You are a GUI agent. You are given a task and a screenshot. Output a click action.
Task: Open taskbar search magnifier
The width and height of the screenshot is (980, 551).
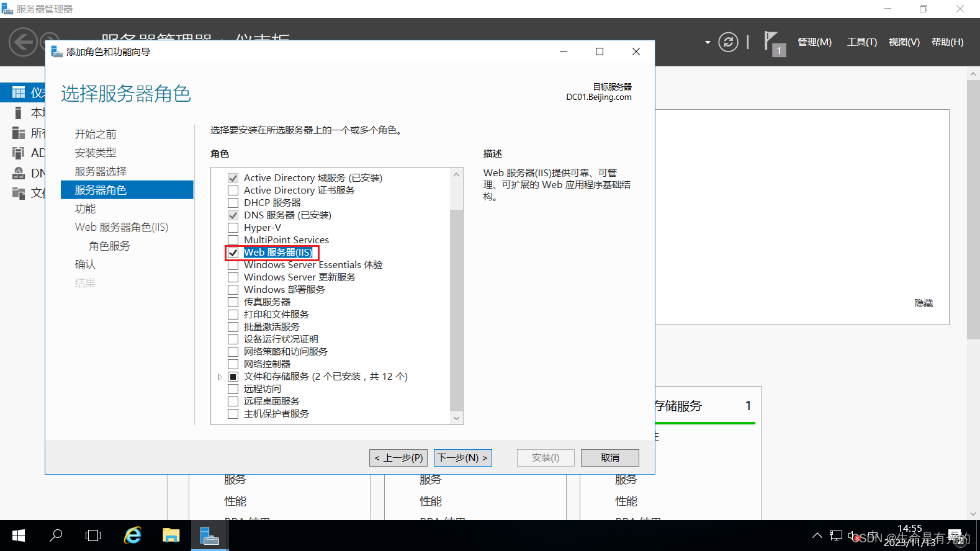tap(56, 535)
